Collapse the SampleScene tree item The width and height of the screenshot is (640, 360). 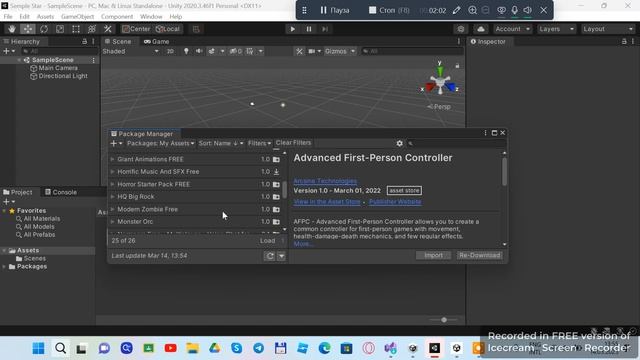19,60
